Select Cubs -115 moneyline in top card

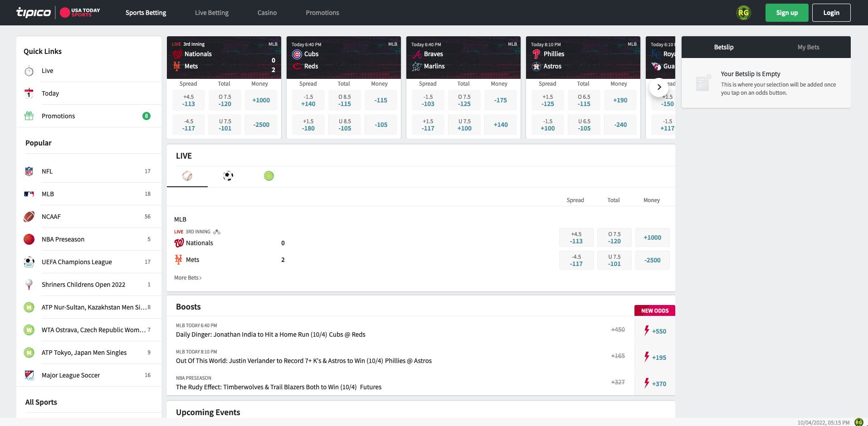click(x=380, y=100)
